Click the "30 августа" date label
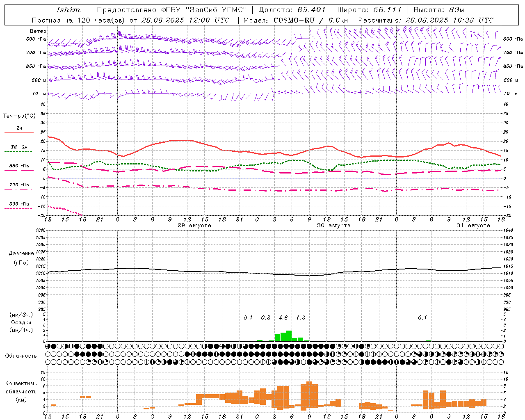 coord(334,226)
